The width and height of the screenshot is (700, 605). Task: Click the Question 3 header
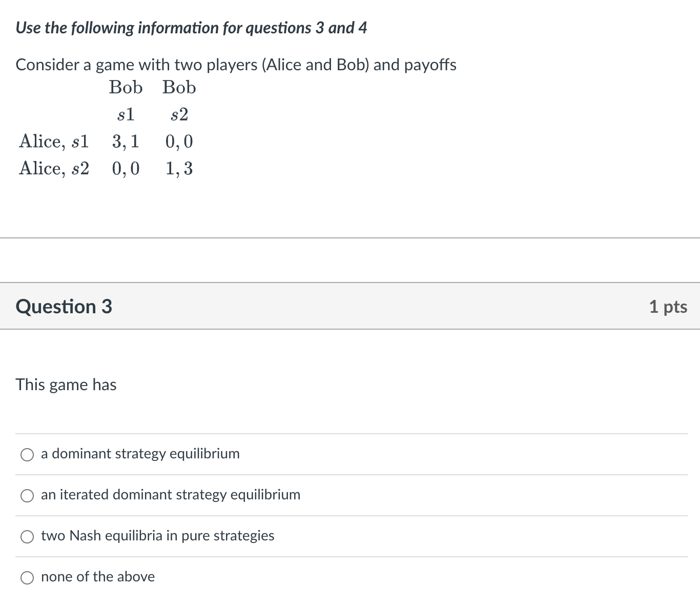(x=63, y=306)
